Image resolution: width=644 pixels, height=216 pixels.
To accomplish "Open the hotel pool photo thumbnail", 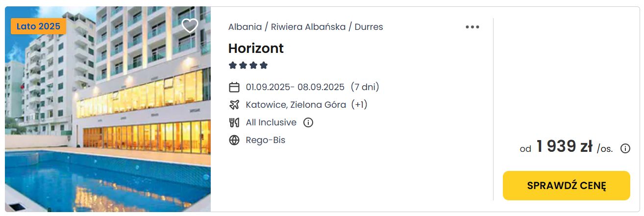I will point(108,109).
